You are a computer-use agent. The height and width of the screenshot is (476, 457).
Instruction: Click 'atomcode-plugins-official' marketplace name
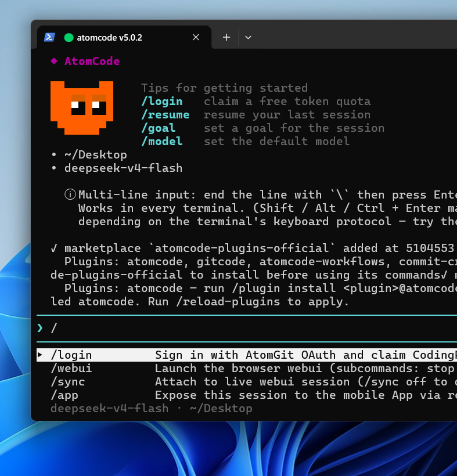click(242, 248)
